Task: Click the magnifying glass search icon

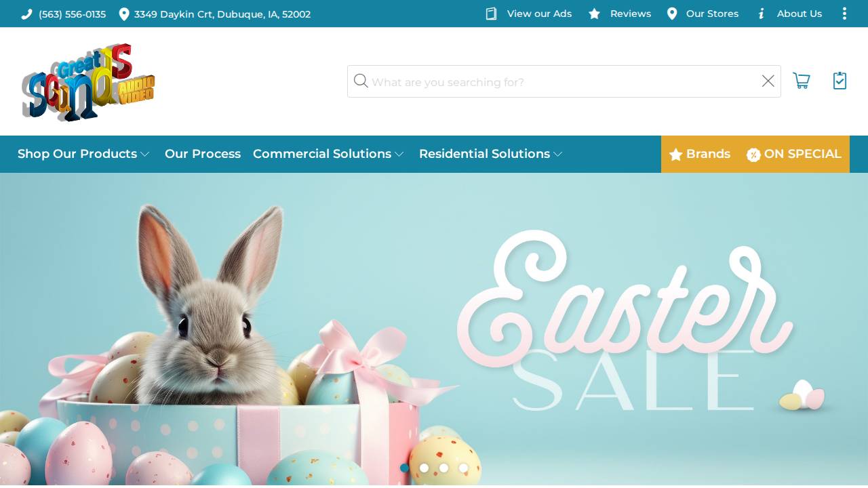Action: click(361, 81)
